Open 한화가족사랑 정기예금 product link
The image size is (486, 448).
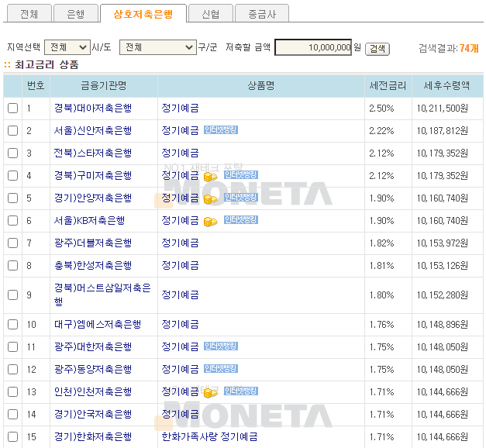(209, 437)
